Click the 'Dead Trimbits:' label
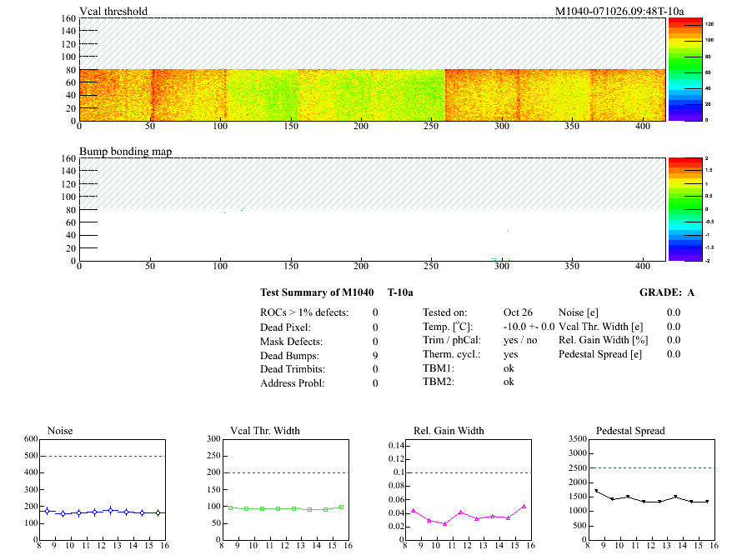This screenshot has width=747, height=560. (x=293, y=369)
